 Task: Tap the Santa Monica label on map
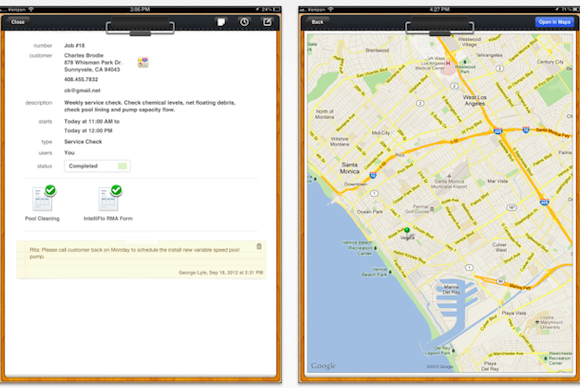click(x=350, y=168)
